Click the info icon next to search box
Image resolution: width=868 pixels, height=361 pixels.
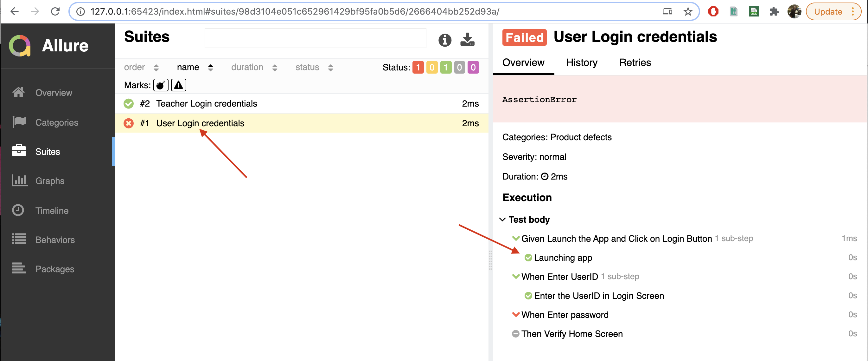click(444, 40)
